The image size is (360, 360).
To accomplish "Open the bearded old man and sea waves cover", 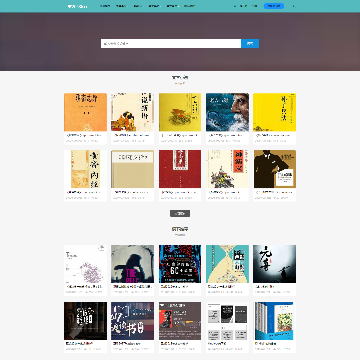I will [227, 112].
